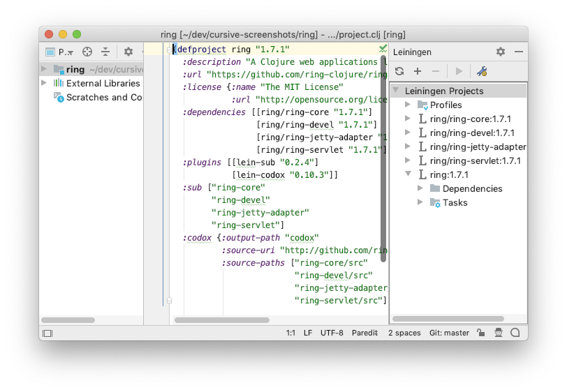Open the Git: master branch menu

[x=449, y=333]
